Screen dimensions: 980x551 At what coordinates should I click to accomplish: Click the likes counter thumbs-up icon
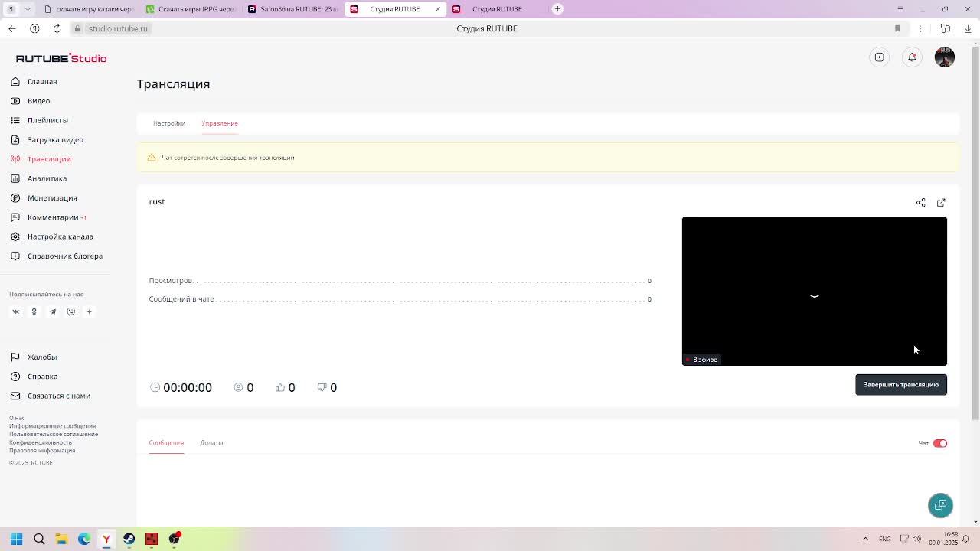pyautogui.click(x=280, y=388)
